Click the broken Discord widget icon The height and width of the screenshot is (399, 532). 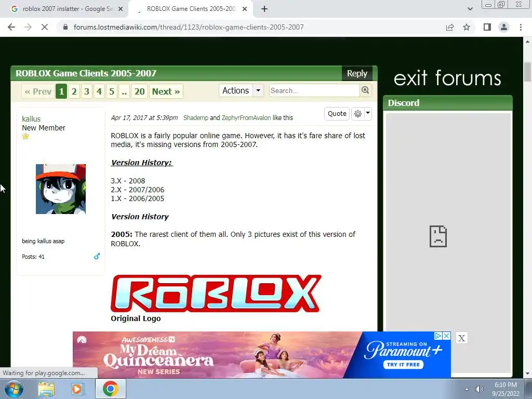pyautogui.click(x=438, y=236)
